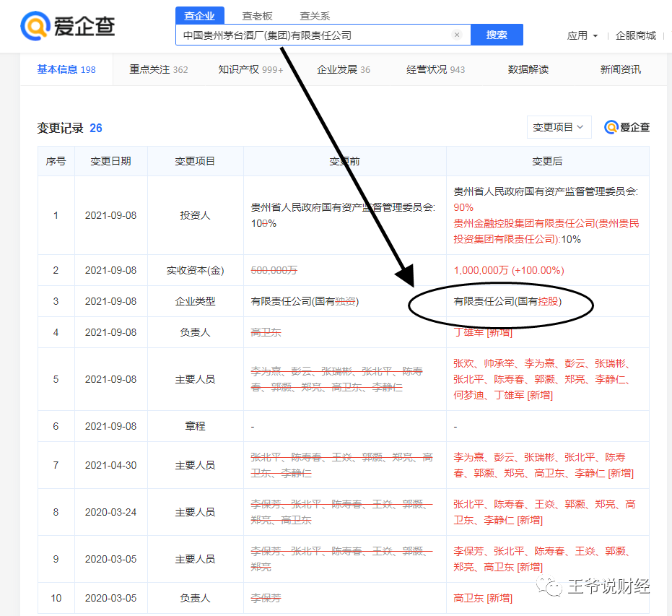Screen dimensions: 672x616
Task: Select the 查企业 search tab
Action: pyautogui.click(x=200, y=16)
